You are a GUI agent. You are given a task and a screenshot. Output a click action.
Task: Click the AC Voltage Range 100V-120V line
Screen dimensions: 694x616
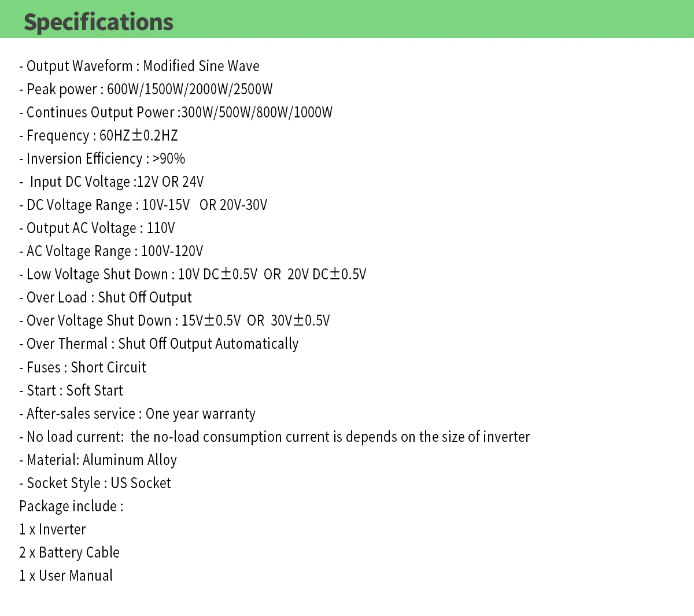click(x=111, y=251)
